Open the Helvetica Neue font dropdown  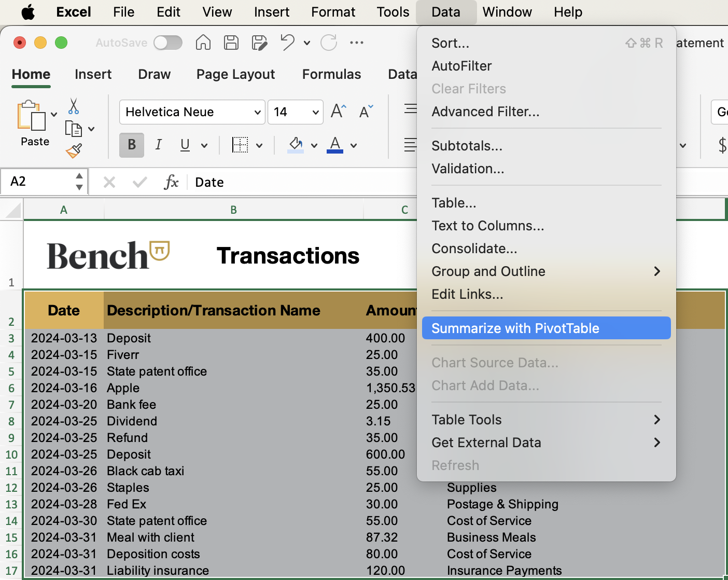[192, 112]
